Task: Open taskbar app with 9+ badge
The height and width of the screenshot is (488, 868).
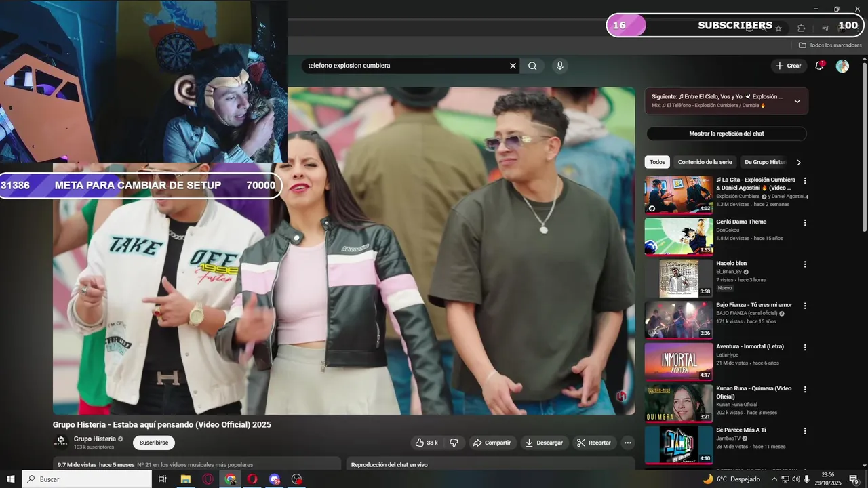Action: pyautogui.click(x=275, y=479)
